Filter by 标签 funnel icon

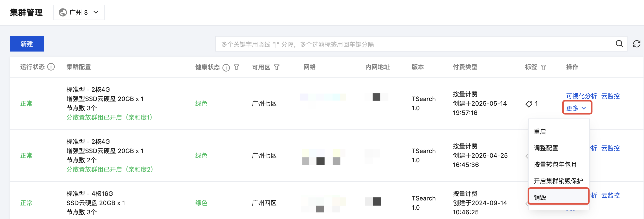coord(544,68)
